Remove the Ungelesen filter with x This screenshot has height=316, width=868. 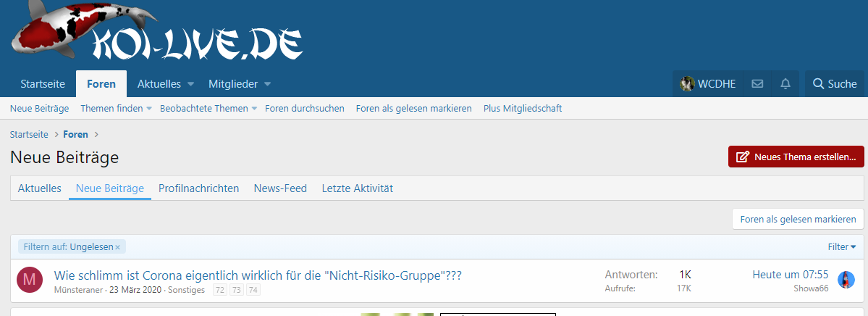(x=118, y=247)
